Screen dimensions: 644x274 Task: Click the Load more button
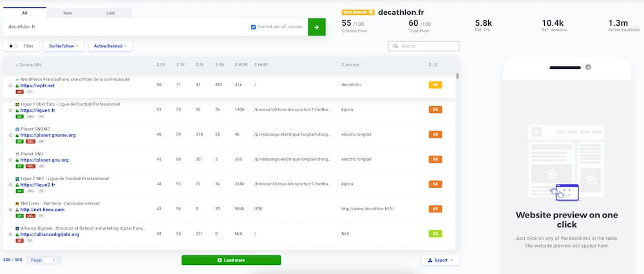click(231, 260)
